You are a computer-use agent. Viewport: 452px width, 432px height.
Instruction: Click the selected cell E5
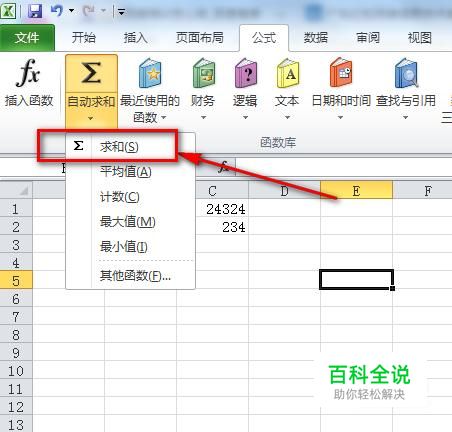[356, 279]
